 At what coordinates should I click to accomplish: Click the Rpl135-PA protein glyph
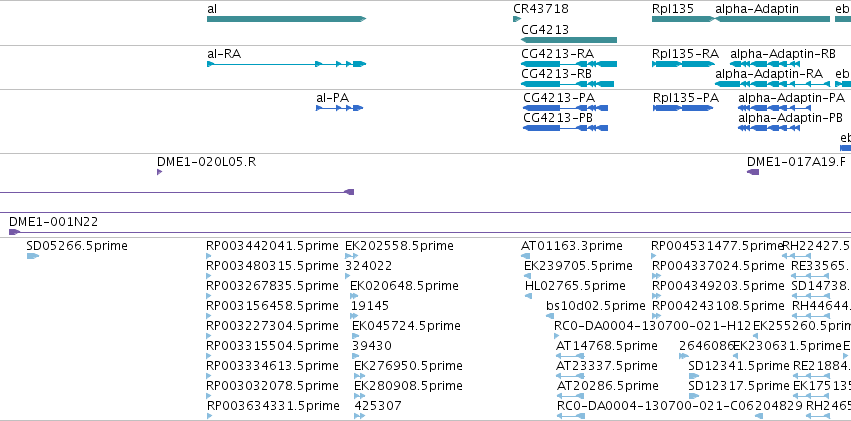tap(683, 108)
